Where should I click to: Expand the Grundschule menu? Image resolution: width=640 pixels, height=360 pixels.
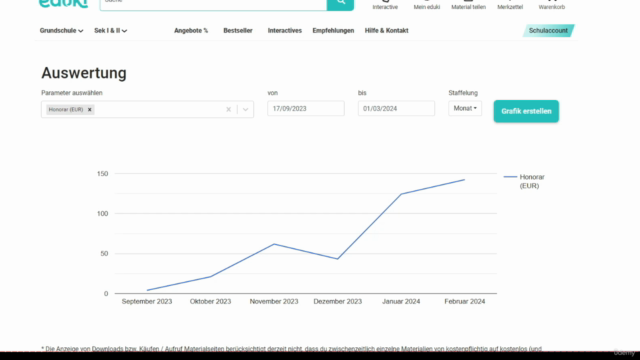tap(61, 31)
